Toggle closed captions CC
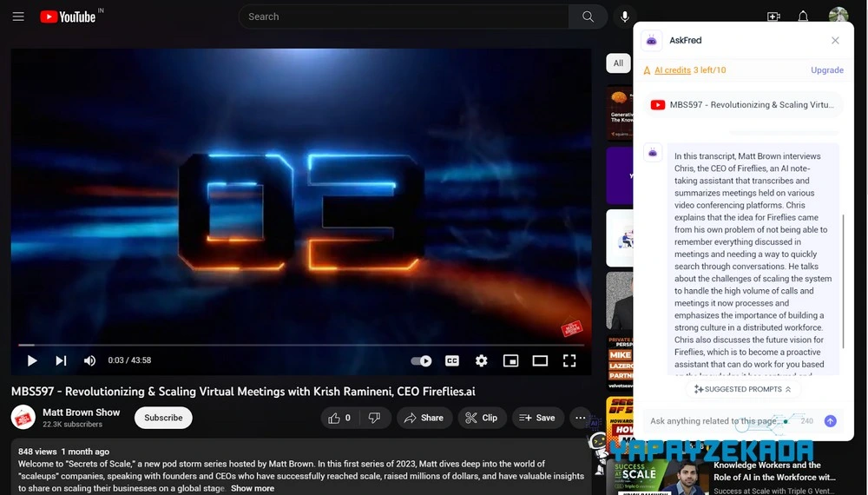The width and height of the screenshot is (868, 495). 451,360
